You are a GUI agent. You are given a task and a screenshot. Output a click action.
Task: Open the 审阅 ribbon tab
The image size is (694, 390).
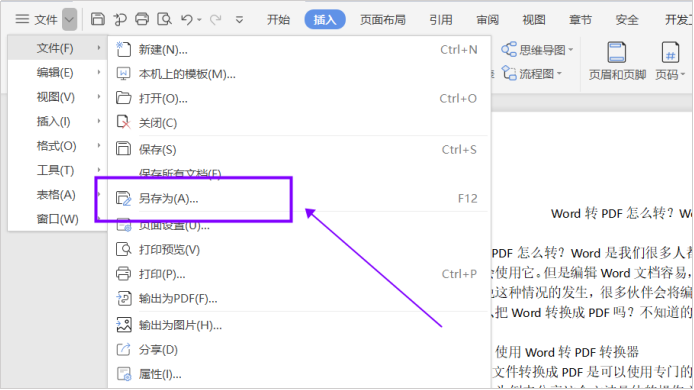tap(487, 19)
